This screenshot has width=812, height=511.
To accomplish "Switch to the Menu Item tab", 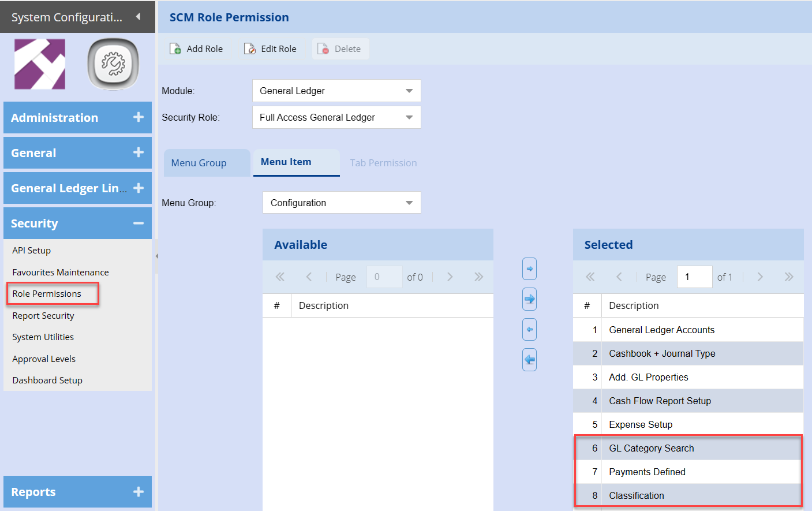I will pos(297,162).
